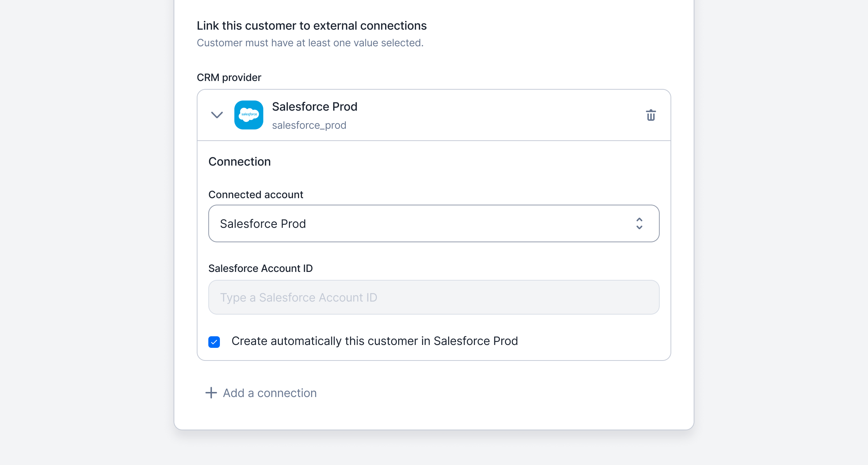This screenshot has height=465, width=868.
Task: Click the "Customer must have at least one value" hint
Action: 310,43
